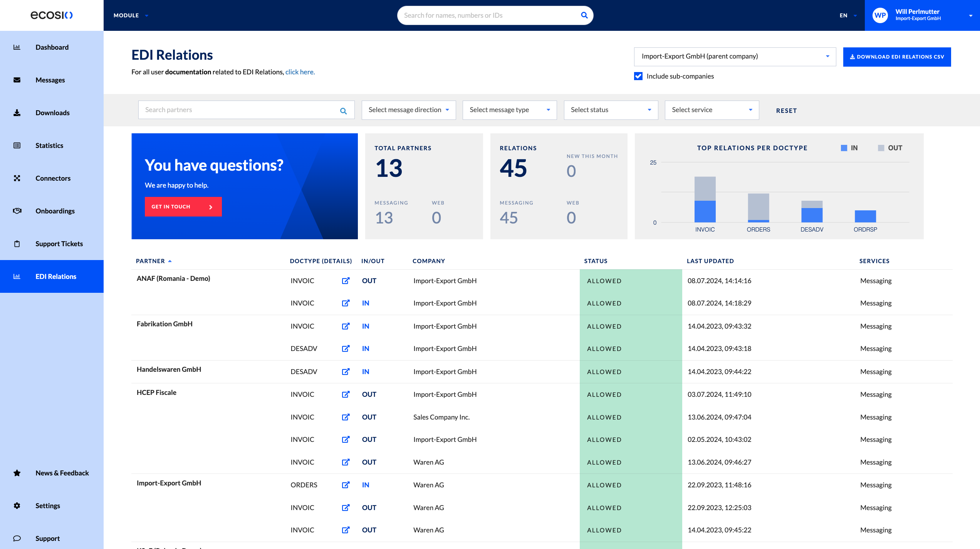Click the Onboardings handshake icon

(17, 211)
